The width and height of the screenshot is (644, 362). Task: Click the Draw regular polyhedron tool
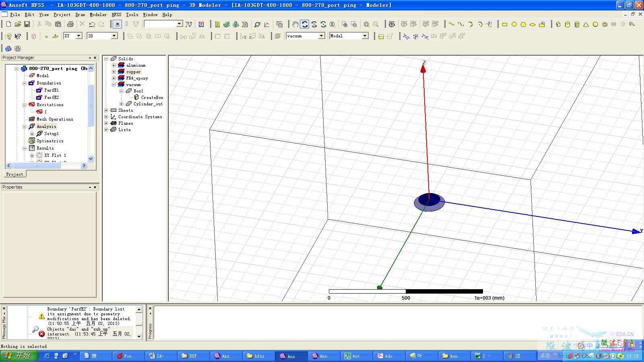click(x=577, y=24)
